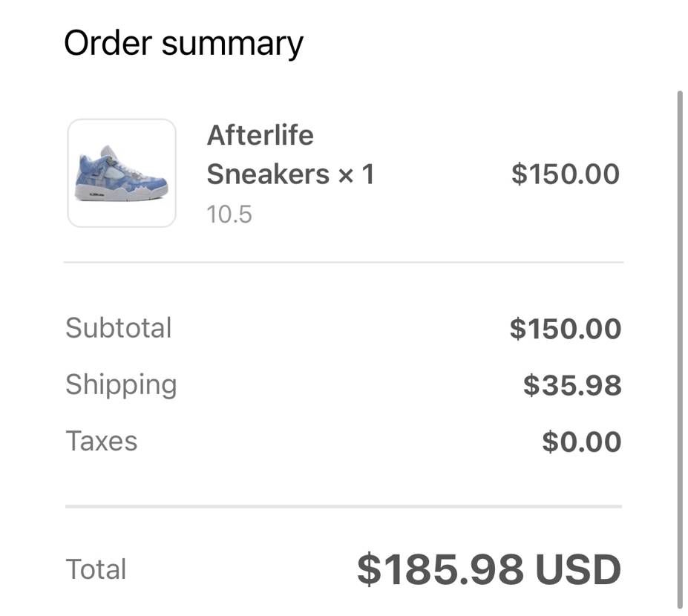Click the thick divider above Total
The width and height of the screenshot is (688, 616).
click(344, 507)
